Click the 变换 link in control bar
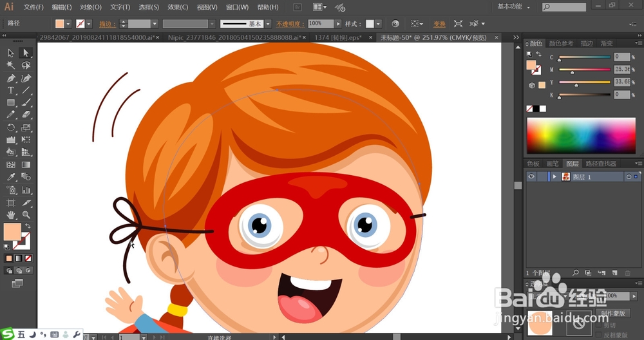 (439, 24)
